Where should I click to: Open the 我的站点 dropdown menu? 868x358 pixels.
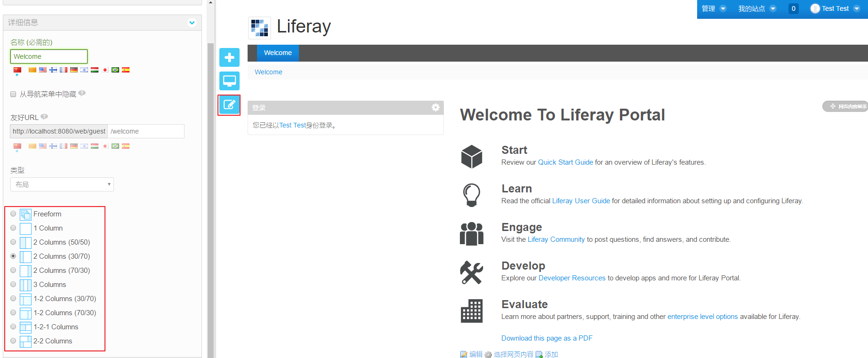point(757,8)
